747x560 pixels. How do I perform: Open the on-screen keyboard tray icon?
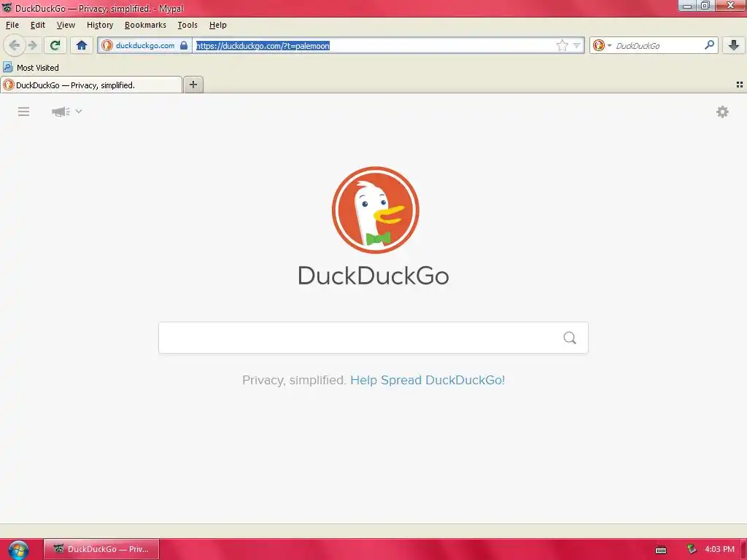click(x=661, y=550)
